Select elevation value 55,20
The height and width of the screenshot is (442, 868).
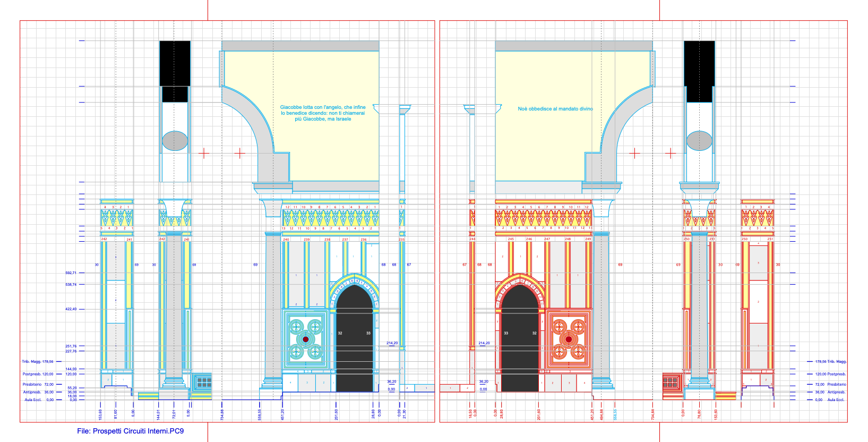(72, 388)
